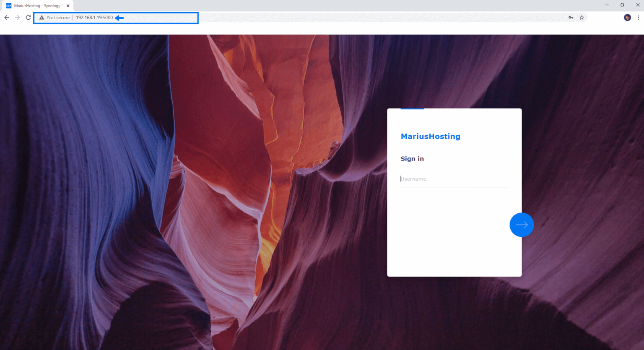Click the MariusHosting title in login card
Screen dimensions: 644x350
pyautogui.click(x=430, y=136)
